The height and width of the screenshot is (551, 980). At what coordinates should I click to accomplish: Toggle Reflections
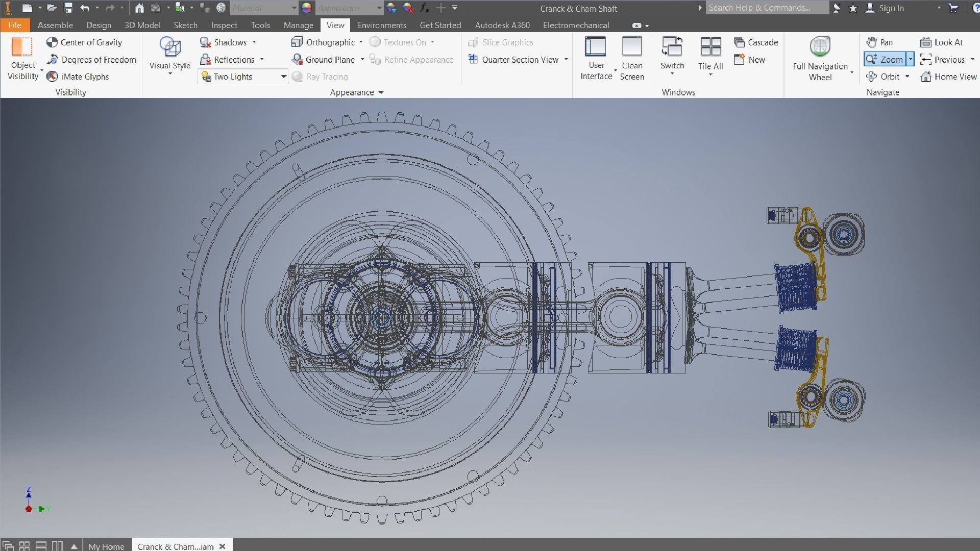(227, 60)
